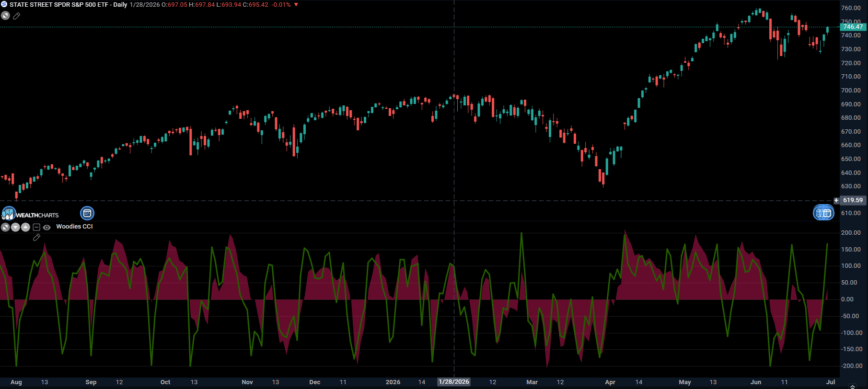Collapse the Woodies CCI pane
This screenshot has height=389, width=868.
point(36,227)
